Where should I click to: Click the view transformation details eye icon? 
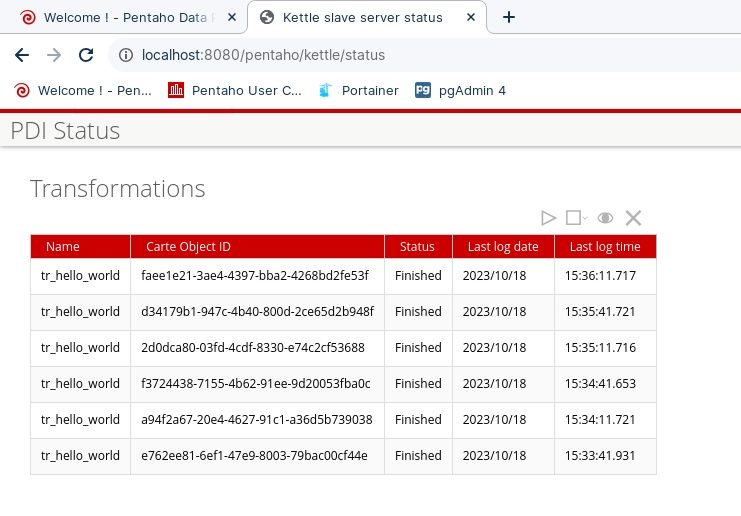[x=605, y=218]
